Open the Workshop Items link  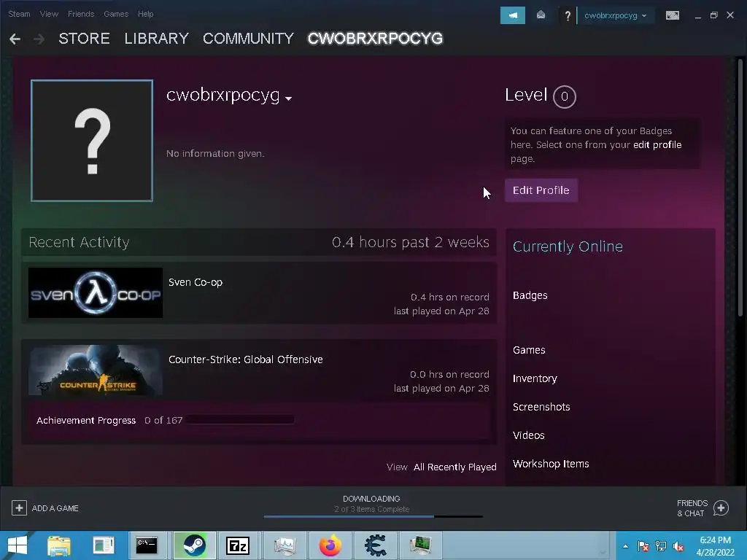551,464
